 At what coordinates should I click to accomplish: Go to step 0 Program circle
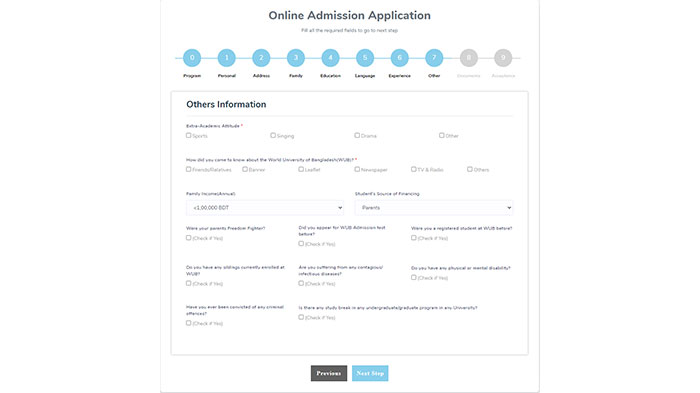coord(192,58)
